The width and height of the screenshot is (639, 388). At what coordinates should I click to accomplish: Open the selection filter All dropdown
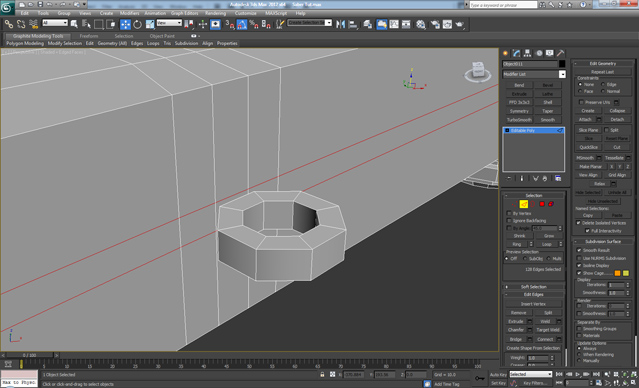pyautogui.click(x=55, y=23)
